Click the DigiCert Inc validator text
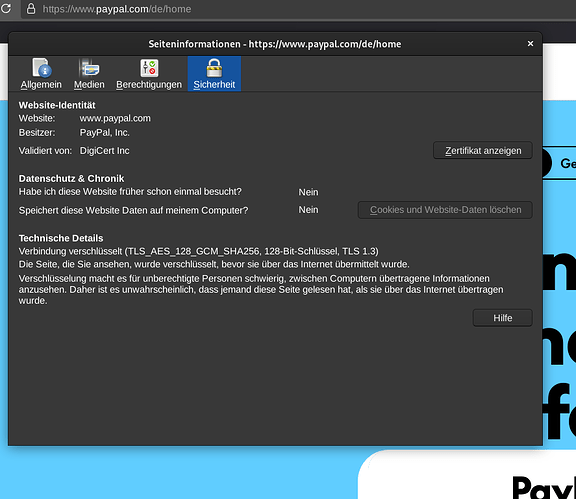576x499 pixels. [x=105, y=151]
